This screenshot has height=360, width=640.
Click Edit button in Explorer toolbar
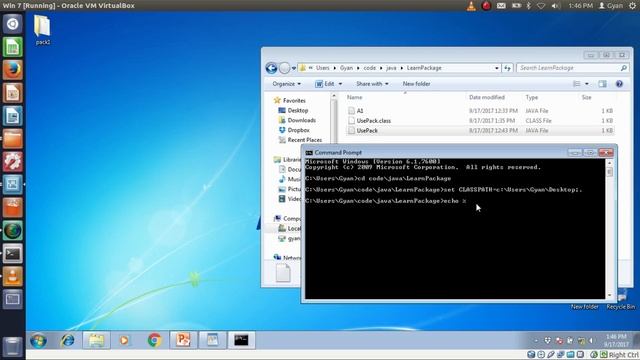pyautogui.click(x=325, y=84)
